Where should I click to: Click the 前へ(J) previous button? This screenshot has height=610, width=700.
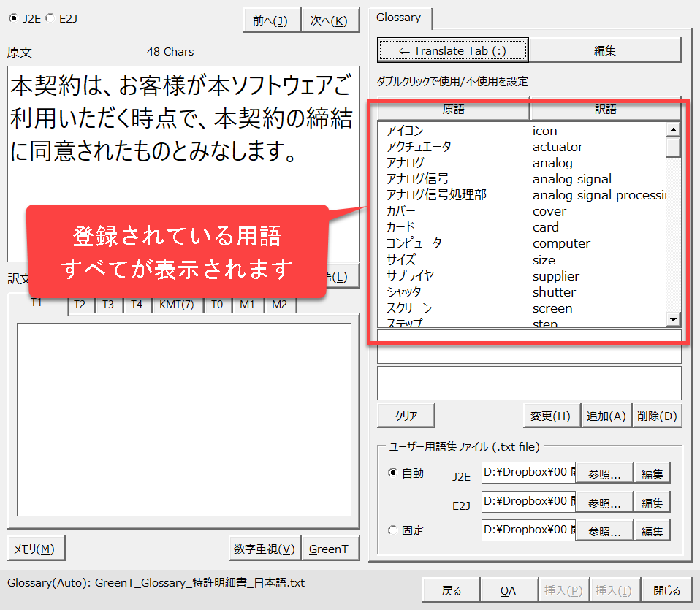point(271,20)
